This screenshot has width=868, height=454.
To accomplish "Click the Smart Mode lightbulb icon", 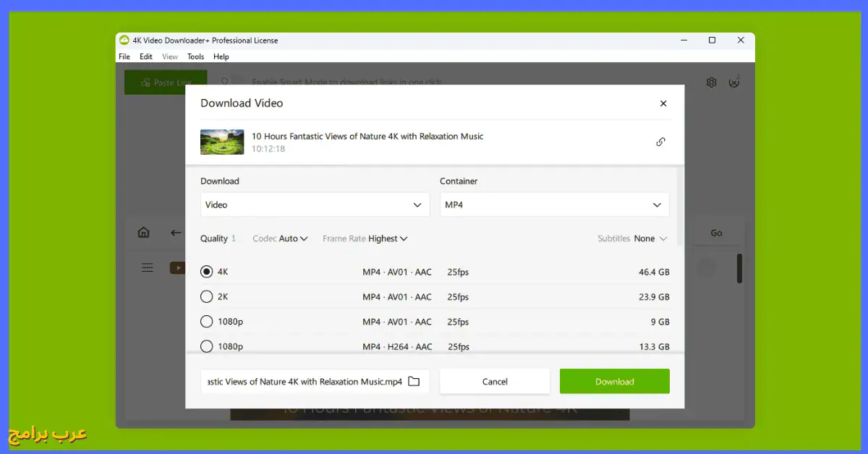I will tap(225, 82).
